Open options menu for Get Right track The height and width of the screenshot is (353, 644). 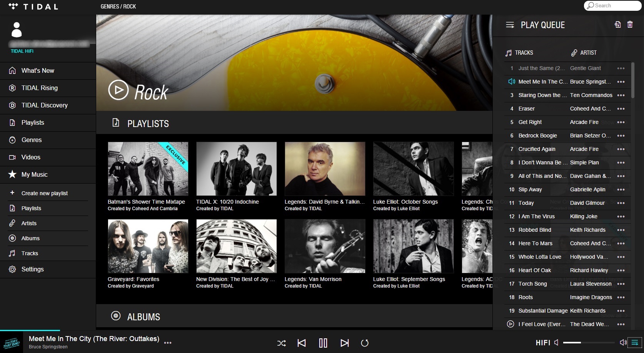[x=621, y=122]
